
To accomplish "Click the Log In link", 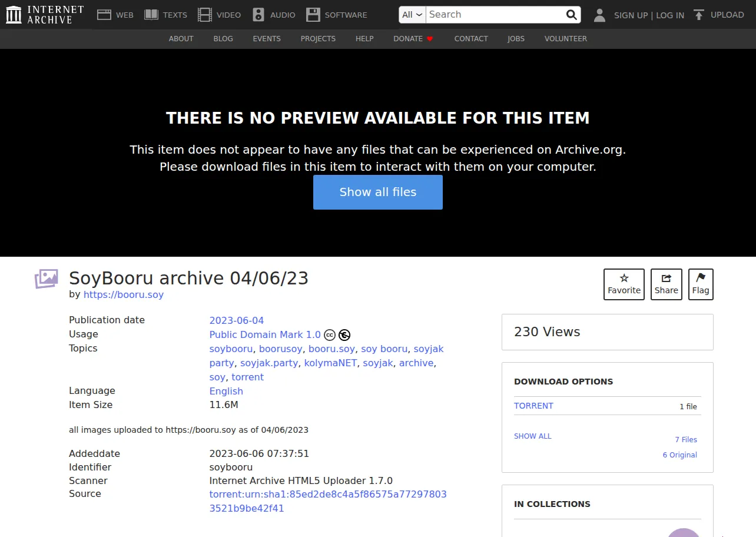I will pyautogui.click(x=670, y=15).
